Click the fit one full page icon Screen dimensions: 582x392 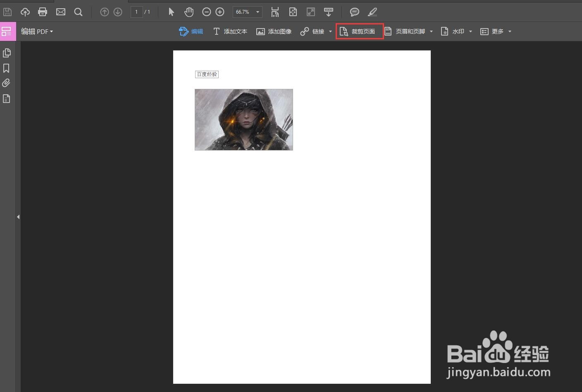(x=293, y=12)
